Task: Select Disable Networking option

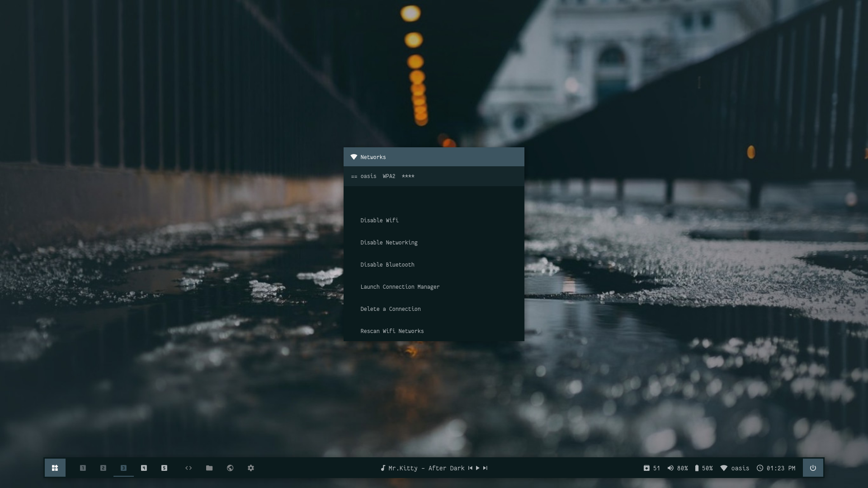Action: [x=389, y=243]
